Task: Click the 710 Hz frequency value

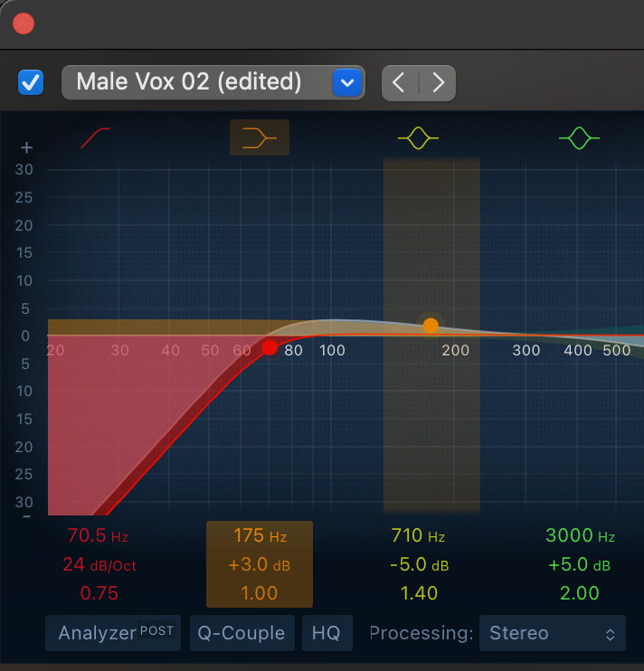Action: [x=418, y=536]
